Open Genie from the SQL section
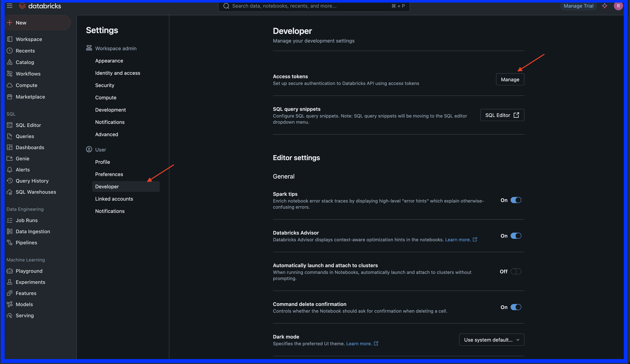 22,158
